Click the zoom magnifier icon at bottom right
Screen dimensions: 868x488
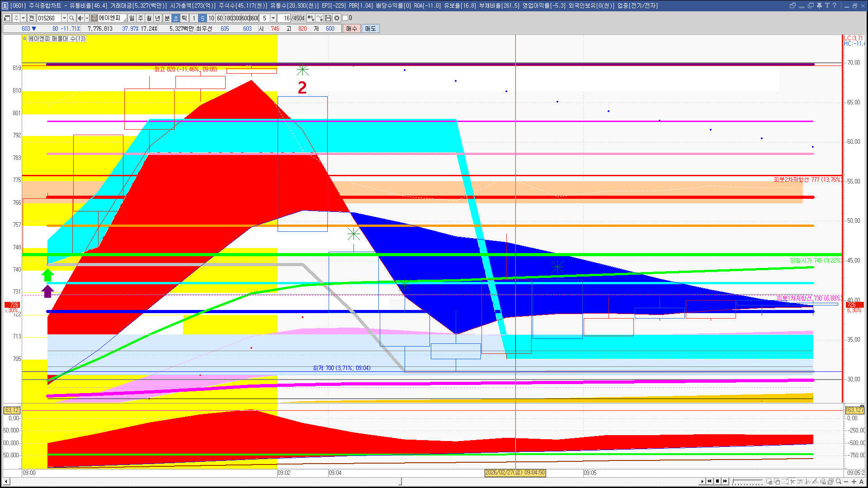(x=839, y=481)
